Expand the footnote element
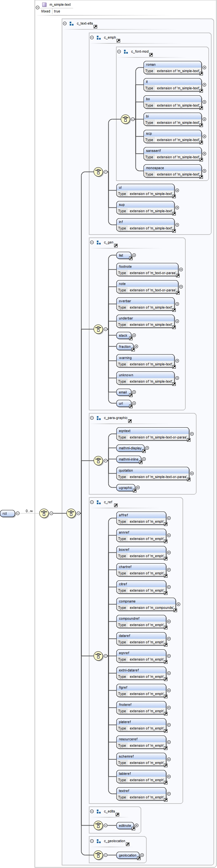The image size is (217, 868). pos(181,269)
